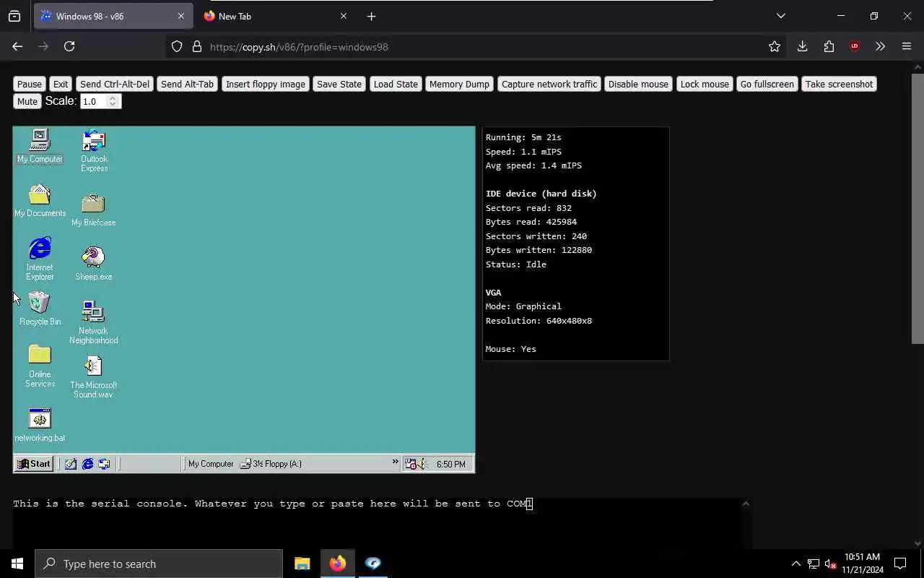Viewport: 924px width, 578px height.
Task: Select the networking.bat file icon
Action: tap(40, 426)
